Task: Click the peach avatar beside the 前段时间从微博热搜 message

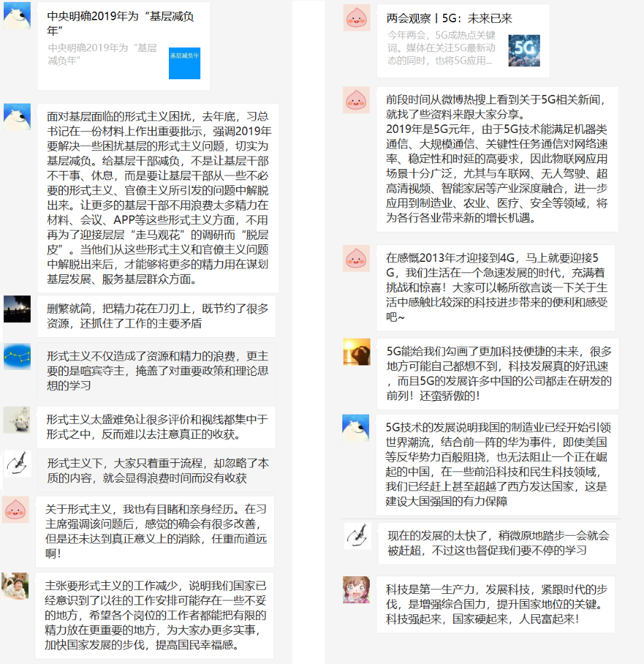Action: (x=357, y=100)
